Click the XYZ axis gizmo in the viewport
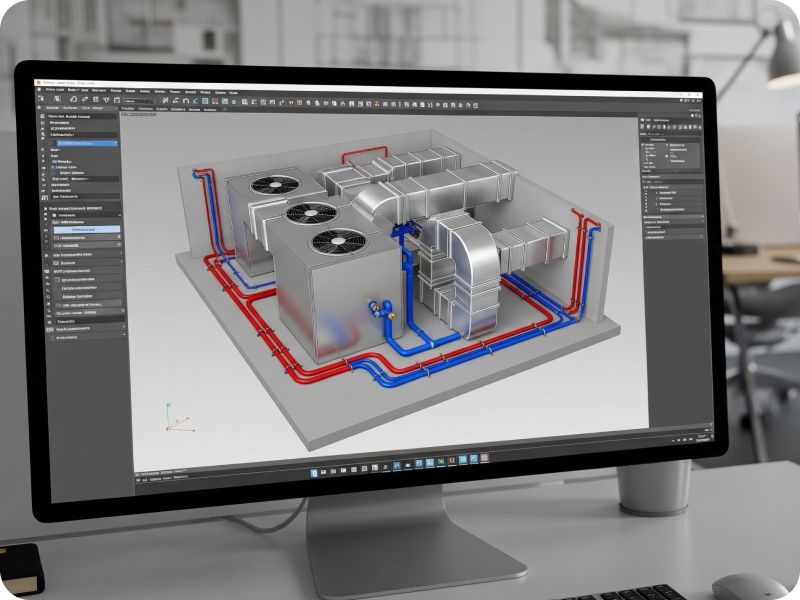Viewport: 800px width, 600px height. click(171, 418)
